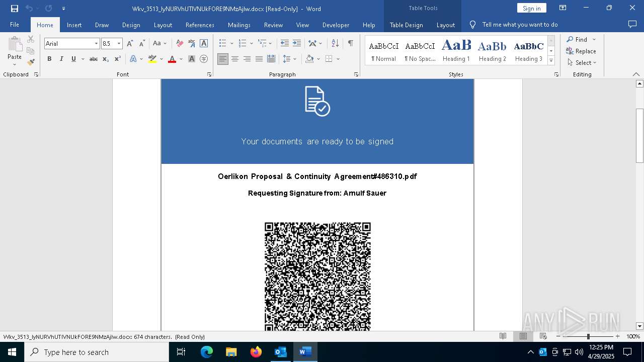Click the Copy icon in Clipboard group

click(x=31, y=51)
